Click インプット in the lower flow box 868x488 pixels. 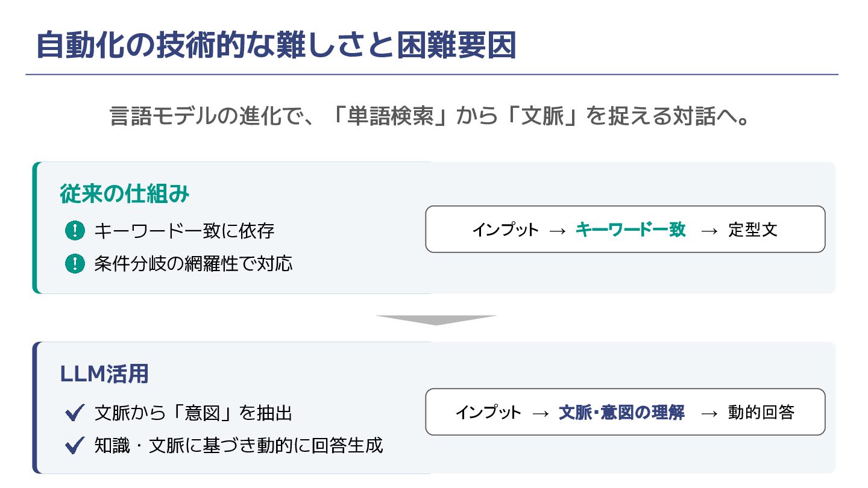488,413
